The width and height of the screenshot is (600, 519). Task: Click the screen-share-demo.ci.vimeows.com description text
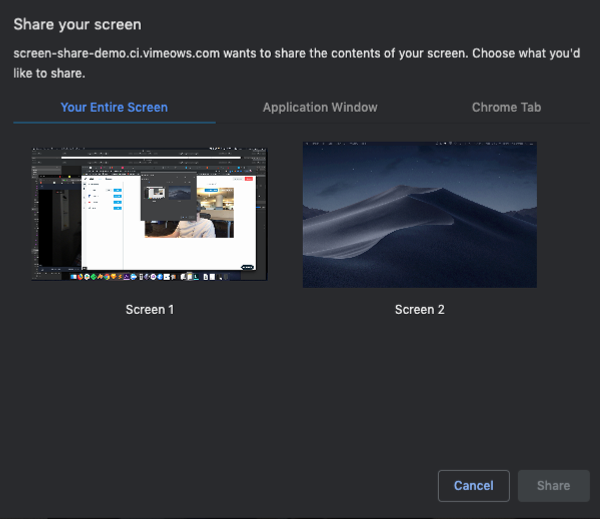pyautogui.click(x=297, y=63)
